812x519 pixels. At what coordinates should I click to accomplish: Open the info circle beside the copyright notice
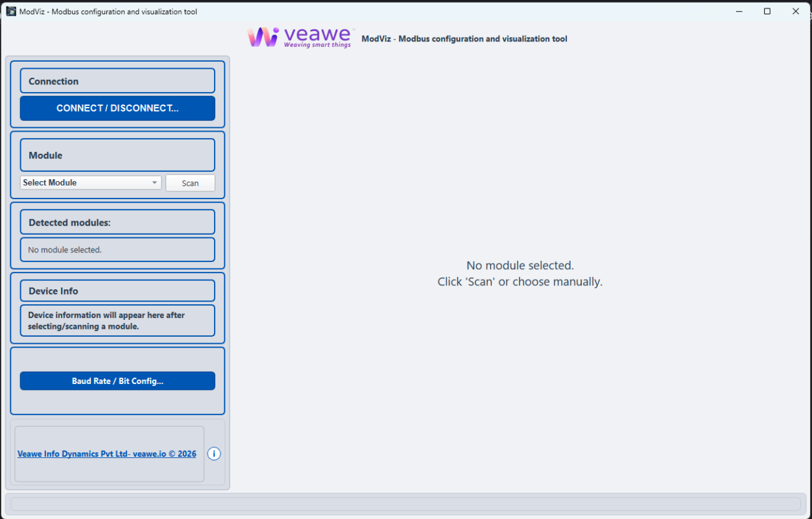(213, 453)
